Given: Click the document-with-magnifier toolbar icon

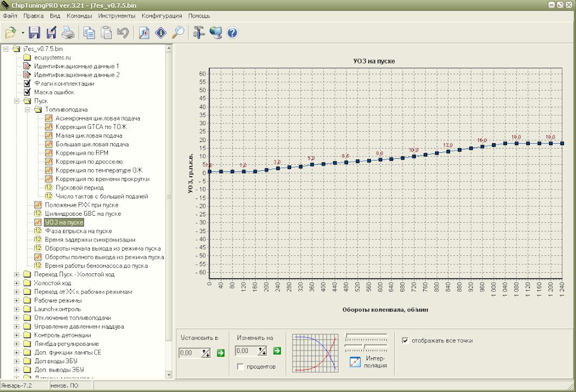Looking at the screenshot, I should click(144, 32).
